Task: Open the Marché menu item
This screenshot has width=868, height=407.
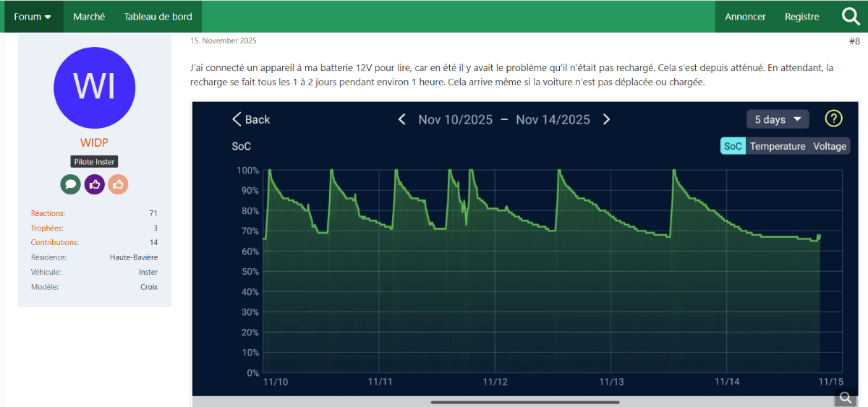Action: (89, 17)
